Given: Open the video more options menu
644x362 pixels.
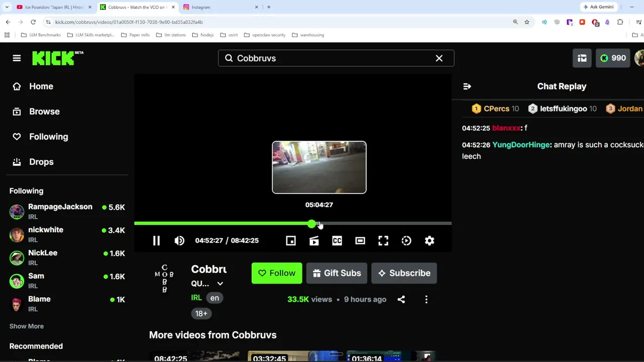Looking at the screenshot, I should click(426, 300).
